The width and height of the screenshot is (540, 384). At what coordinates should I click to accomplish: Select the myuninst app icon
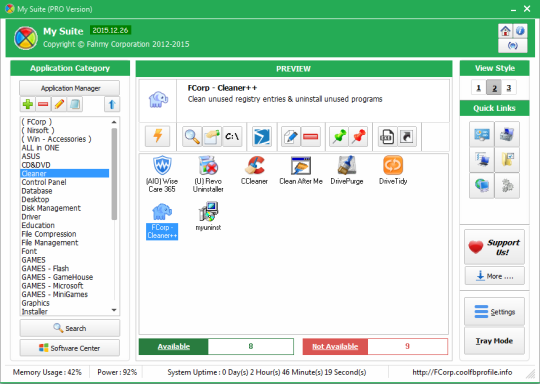tap(208, 216)
